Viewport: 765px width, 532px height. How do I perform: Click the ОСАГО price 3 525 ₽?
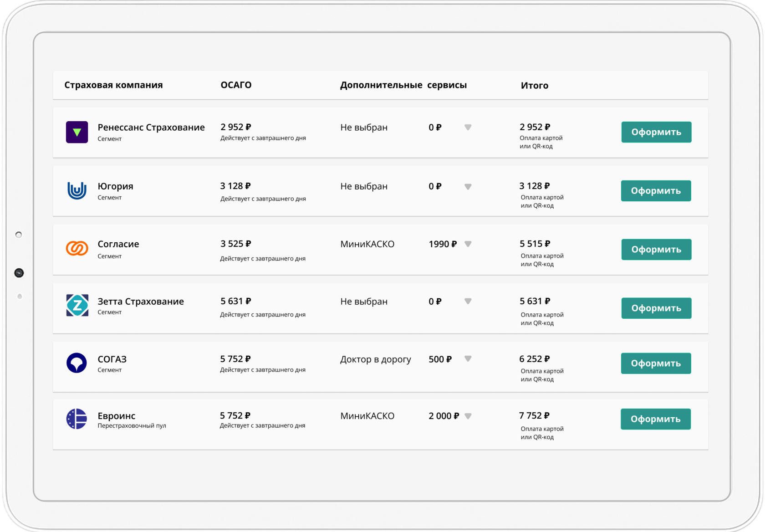click(x=236, y=244)
